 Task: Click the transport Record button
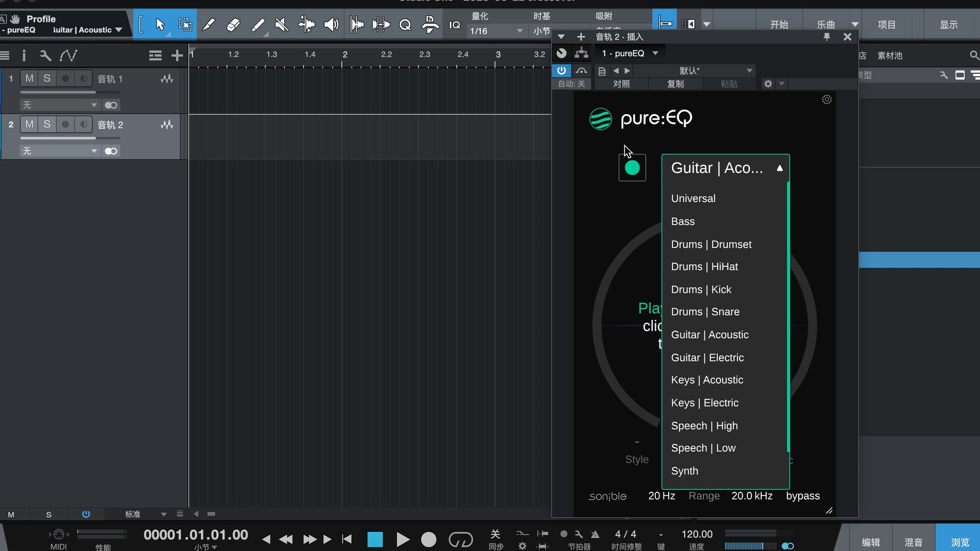pyautogui.click(x=429, y=539)
